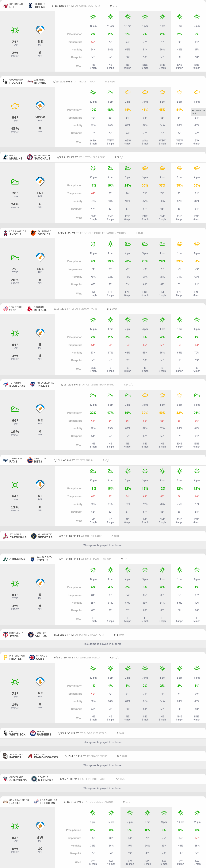Click the Rockies-Braves rainy weather summary icon

15,106
